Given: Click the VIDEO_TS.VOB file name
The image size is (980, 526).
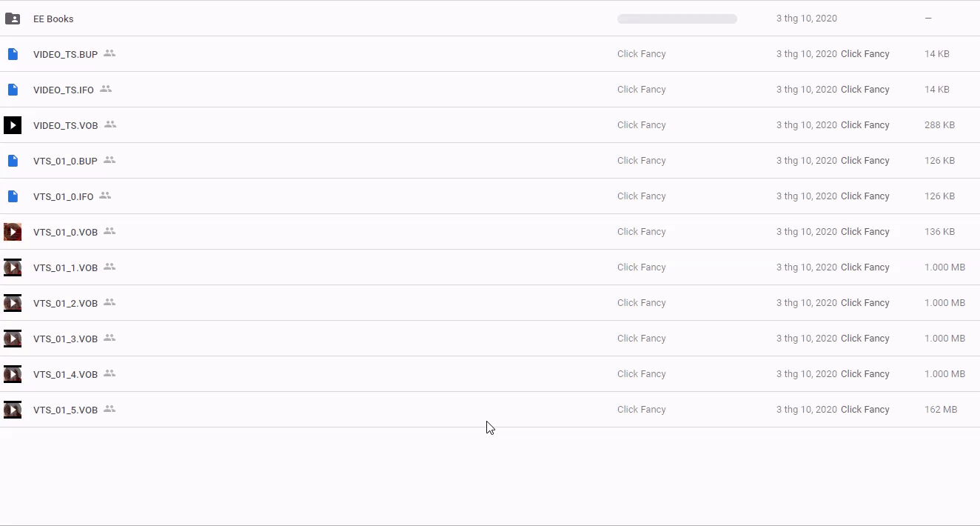Looking at the screenshot, I should (x=65, y=125).
